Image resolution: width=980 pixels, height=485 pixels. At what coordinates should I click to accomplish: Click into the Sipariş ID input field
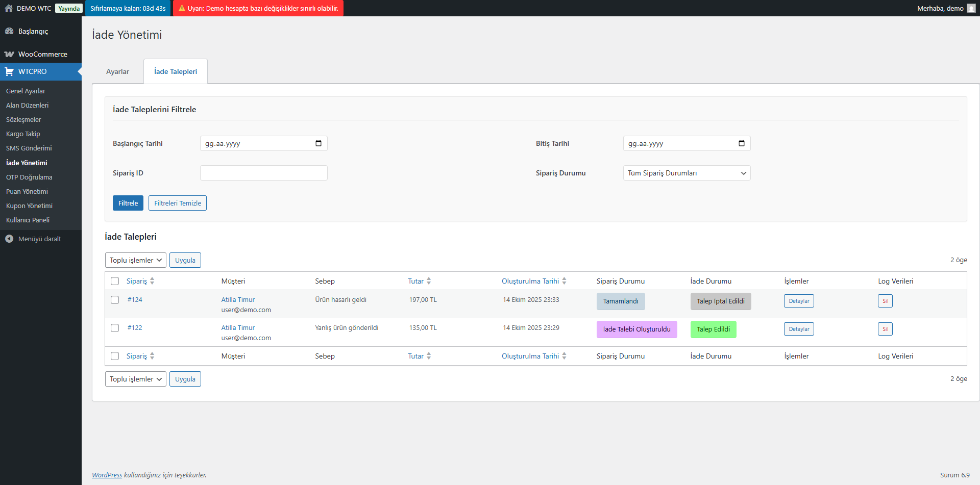point(263,173)
